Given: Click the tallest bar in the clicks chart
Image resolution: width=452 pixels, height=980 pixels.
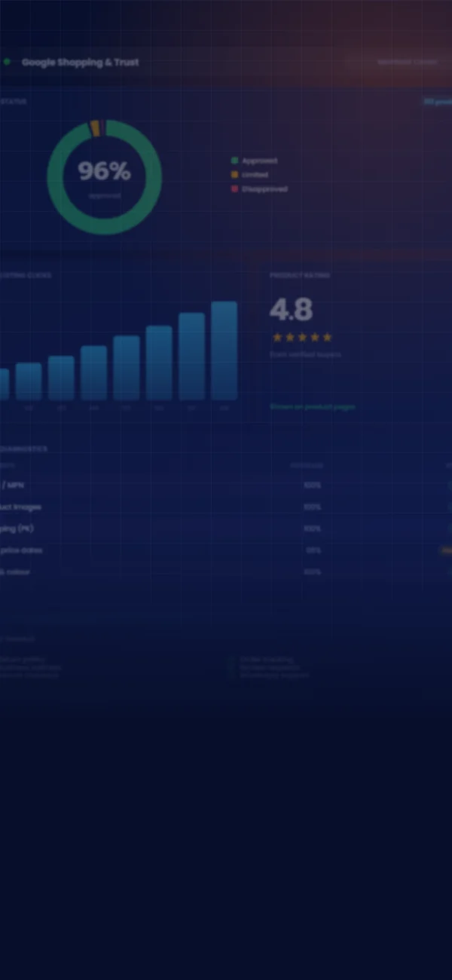Looking at the screenshot, I should click(x=224, y=351).
